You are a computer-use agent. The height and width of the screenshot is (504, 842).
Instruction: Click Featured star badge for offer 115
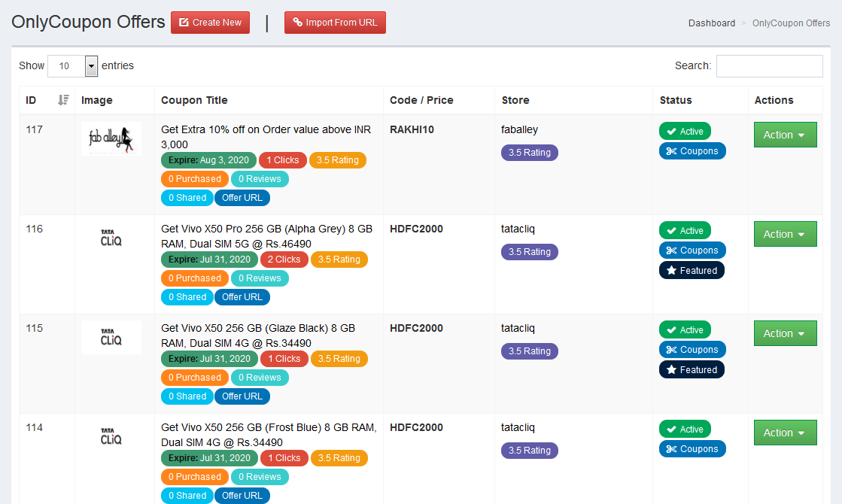pos(692,370)
